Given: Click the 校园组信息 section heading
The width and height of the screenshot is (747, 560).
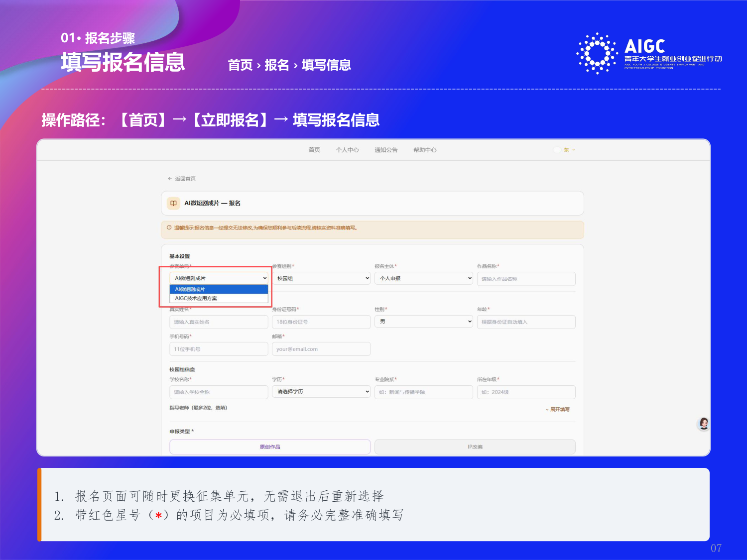Looking at the screenshot, I should pyautogui.click(x=182, y=370).
